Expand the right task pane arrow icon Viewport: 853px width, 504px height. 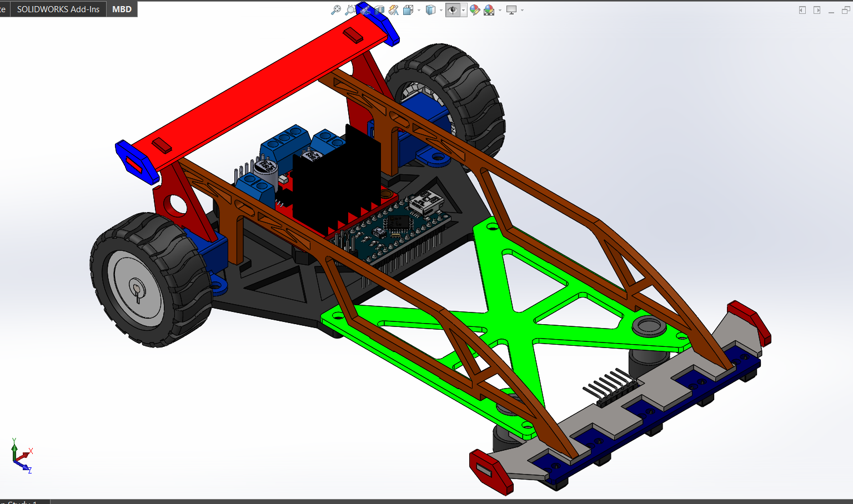(x=817, y=10)
